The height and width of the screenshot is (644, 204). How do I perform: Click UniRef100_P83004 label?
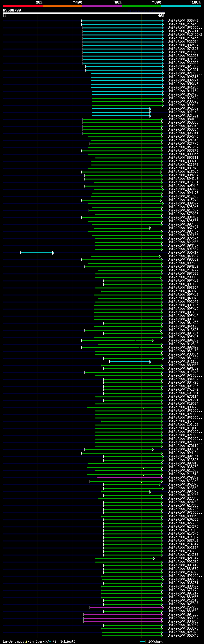(x=183, y=354)
